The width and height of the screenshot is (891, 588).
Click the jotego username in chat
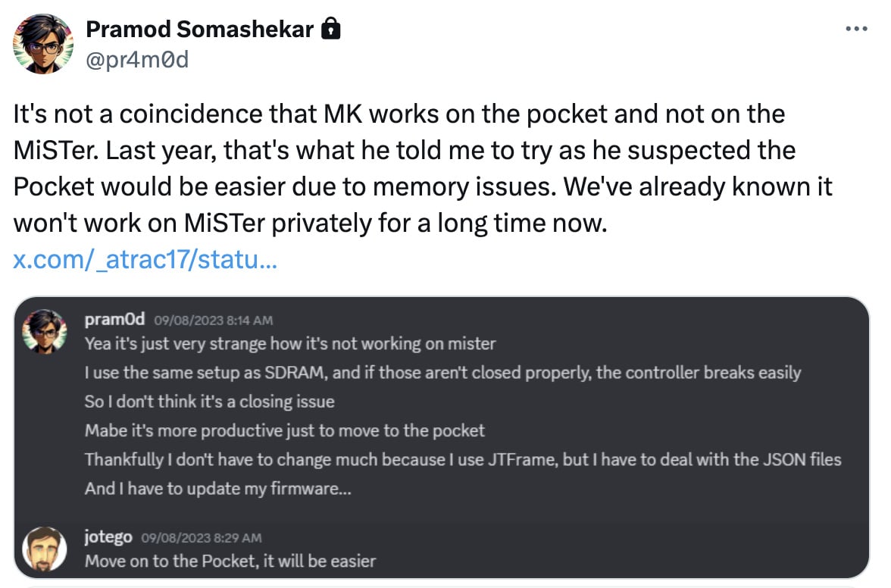108,537
